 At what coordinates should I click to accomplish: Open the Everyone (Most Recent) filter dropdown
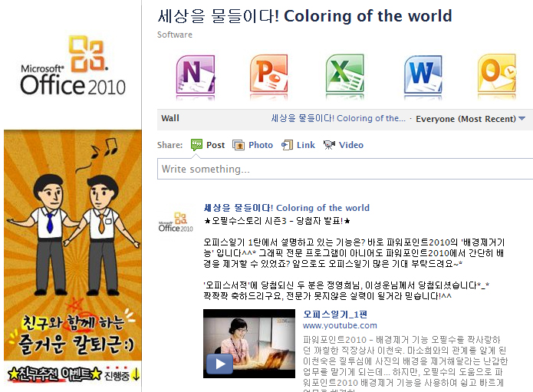pyautogui.click(x=470, y=119)
